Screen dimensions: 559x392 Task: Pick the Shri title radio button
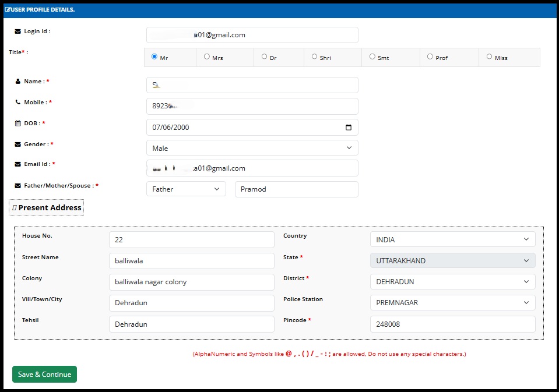pos(314,56)
